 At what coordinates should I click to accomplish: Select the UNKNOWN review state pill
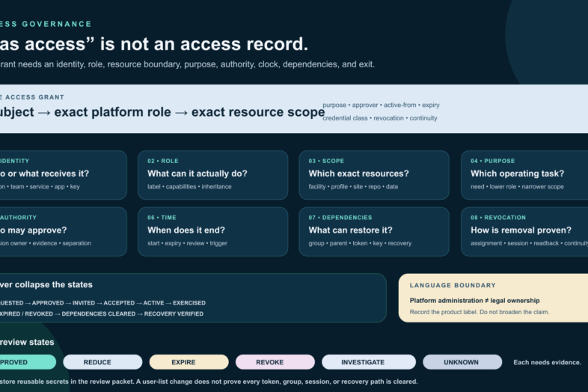462,362
